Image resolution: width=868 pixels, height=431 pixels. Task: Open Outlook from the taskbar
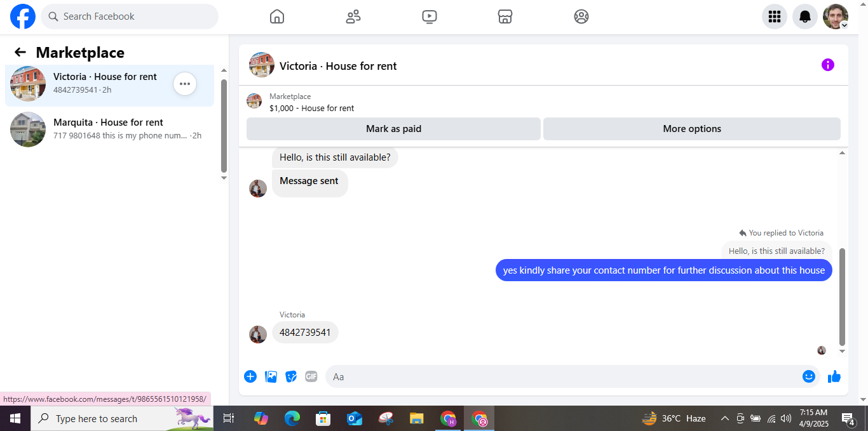pyautogui.click(x=354, y=418)
